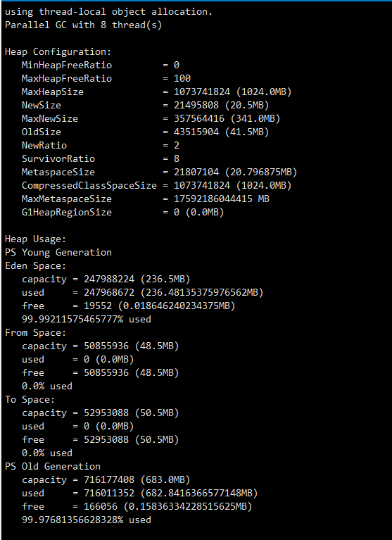
Task: Click the Old Generation used value 716011352
Action: pyautogui.click(x=109, y=493)
